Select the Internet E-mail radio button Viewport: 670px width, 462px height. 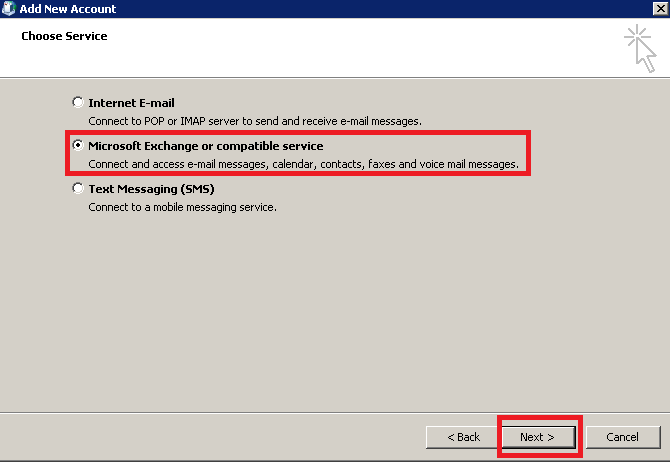point(78,103)
